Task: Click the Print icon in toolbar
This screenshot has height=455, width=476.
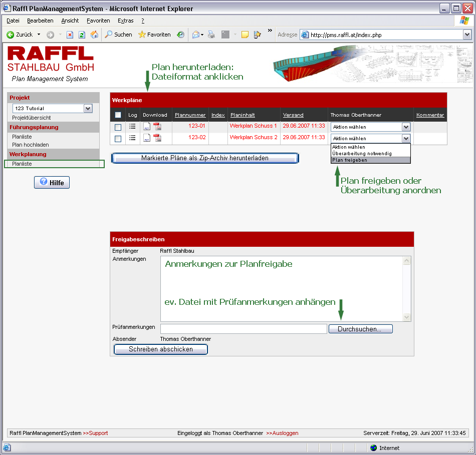Action: coord(211,35)
